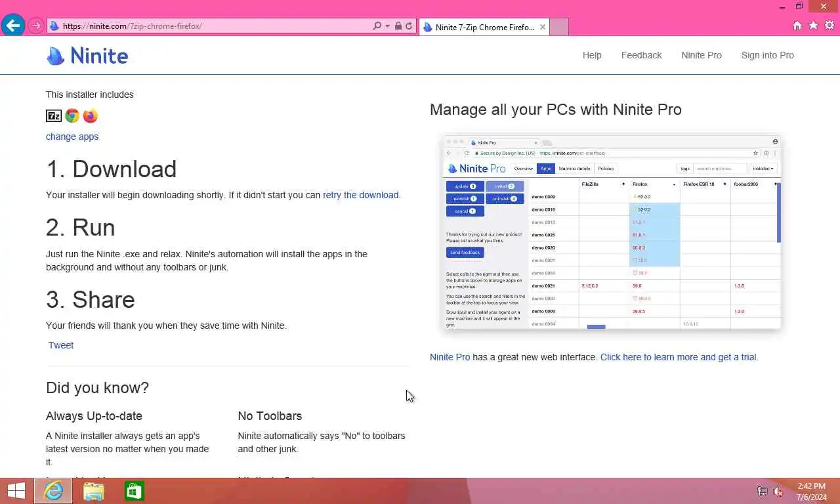Click Internet Explorer taskbar icon

53,491
